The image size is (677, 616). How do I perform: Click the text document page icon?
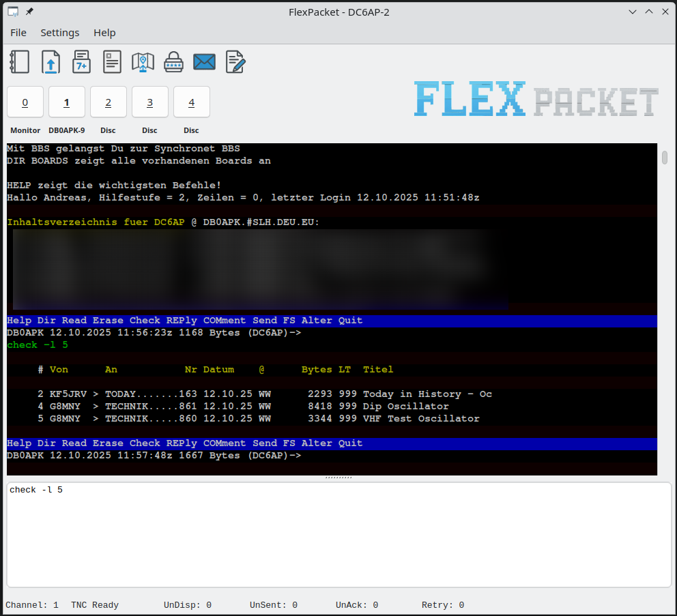point(113,62)
